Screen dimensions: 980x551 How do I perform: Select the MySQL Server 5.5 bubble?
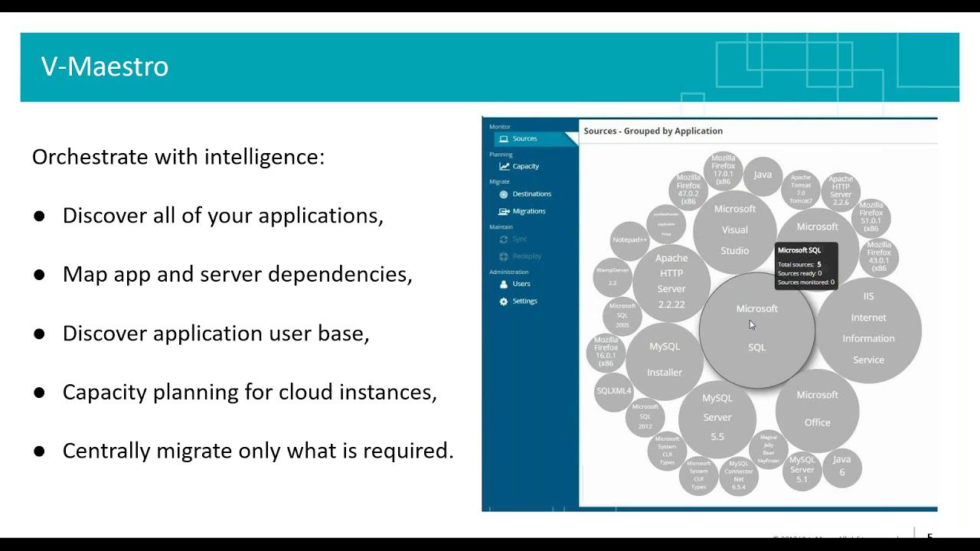tap(717, 418)
